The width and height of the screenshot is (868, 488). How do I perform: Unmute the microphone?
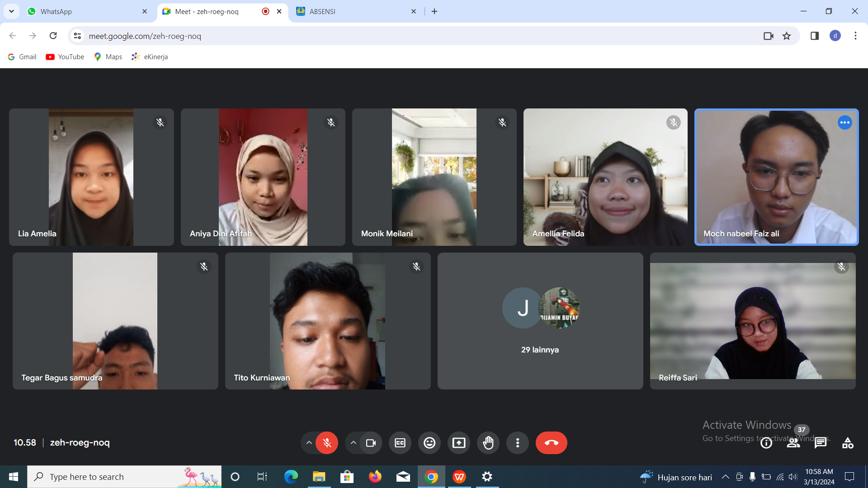tap(327, 443)
